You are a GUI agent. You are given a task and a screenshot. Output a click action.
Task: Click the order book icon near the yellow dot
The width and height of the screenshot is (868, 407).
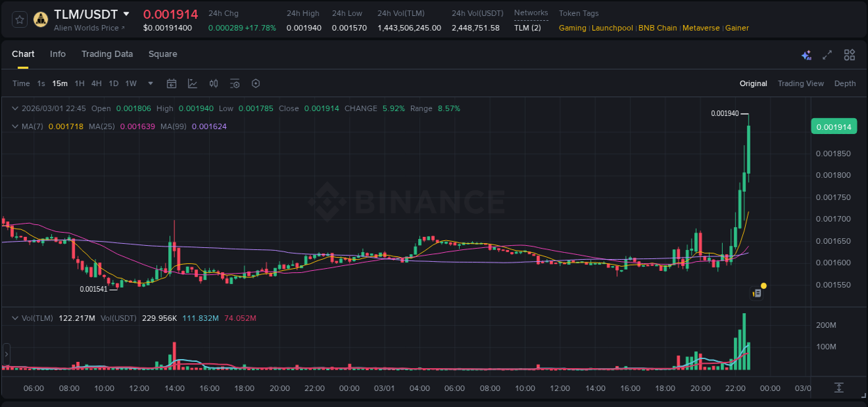(758, 293)
